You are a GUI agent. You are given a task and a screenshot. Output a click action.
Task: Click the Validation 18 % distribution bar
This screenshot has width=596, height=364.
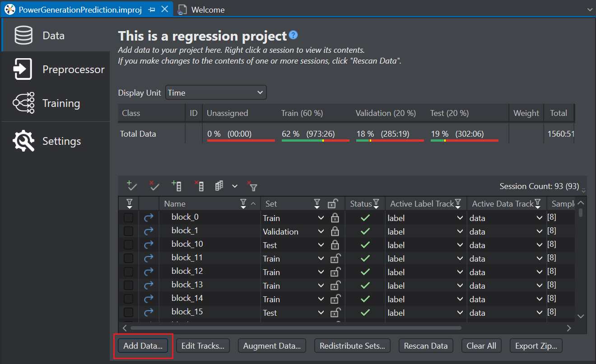[x=390, y=140]
